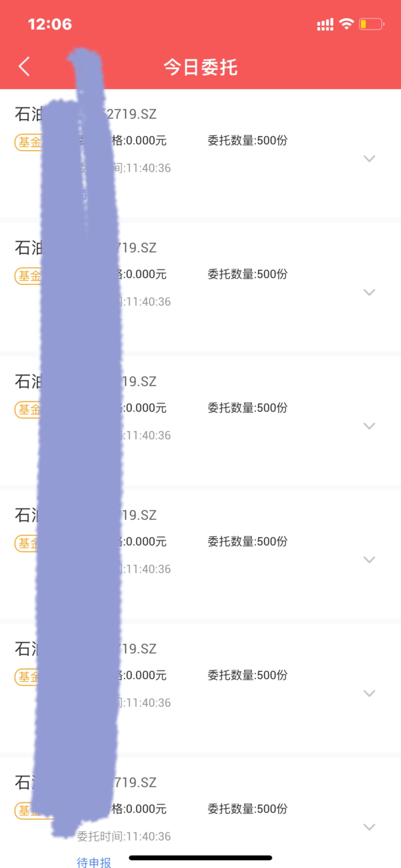Tap the 基金 tag on the second order
Screen dimensions: 401x868
click(x=29, y=276)
